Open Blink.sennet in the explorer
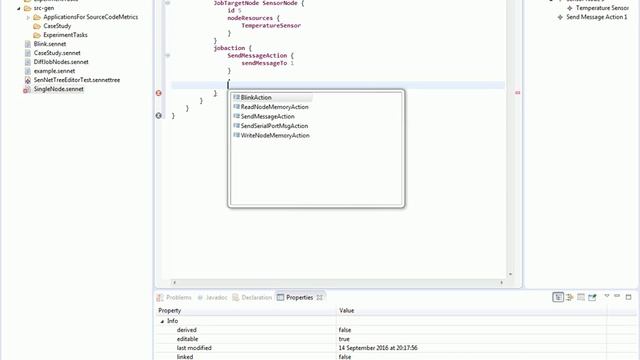Image resolution: width=640 pixels, height=360 pixels. click(x=50, y=44)
